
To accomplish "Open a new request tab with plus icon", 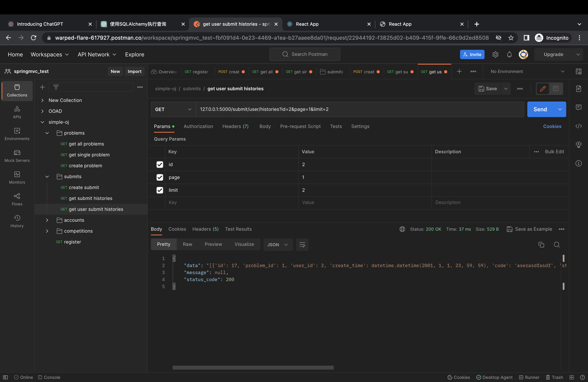I will (x=459, y=71).
